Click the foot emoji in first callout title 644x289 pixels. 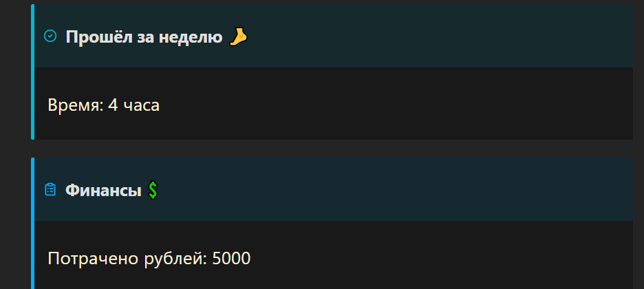[238, 37]
